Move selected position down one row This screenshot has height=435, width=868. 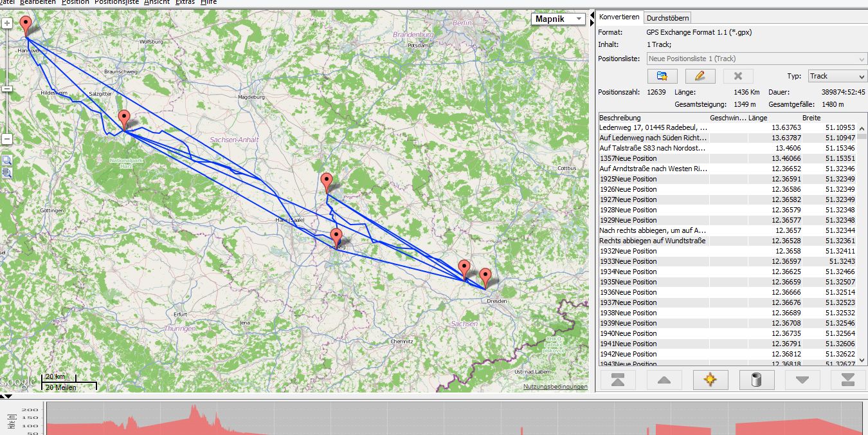click(802, 380)
